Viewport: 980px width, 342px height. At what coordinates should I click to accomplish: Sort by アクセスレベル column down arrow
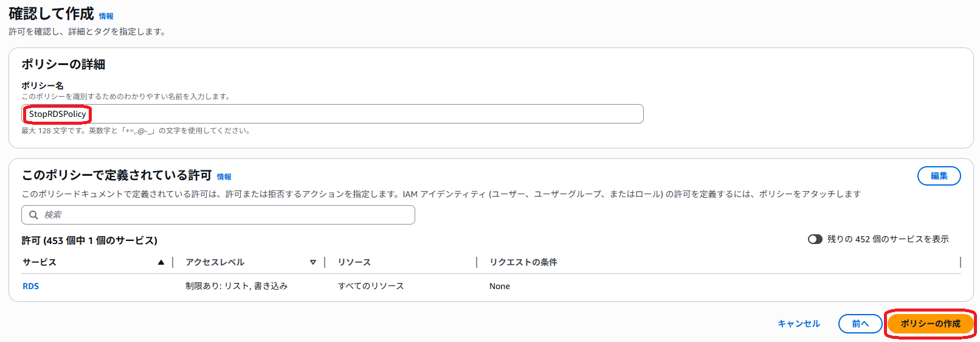coord(313,262)
